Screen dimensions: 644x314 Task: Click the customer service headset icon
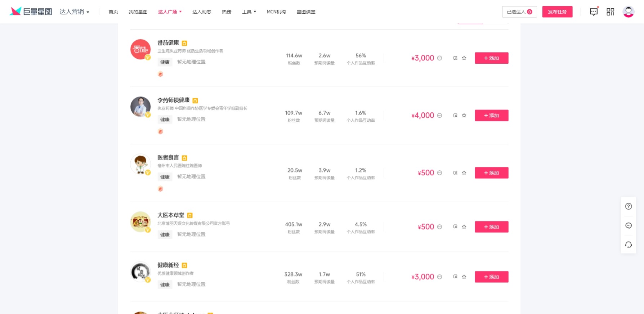(x=628, y=245)
